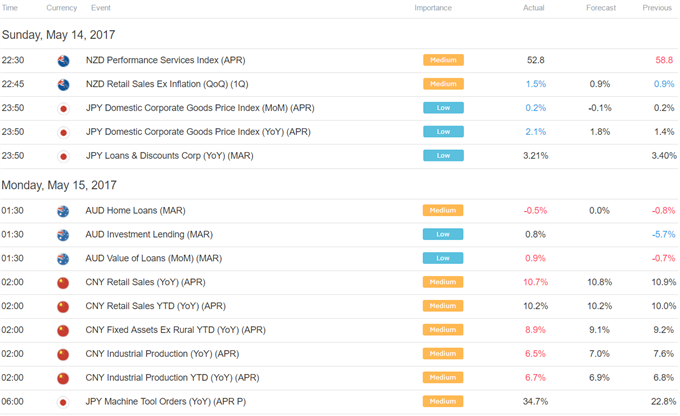680x416 pixels.
Task: Click Medium badge for Industrial Production YTD
Action: click(443, 377)
